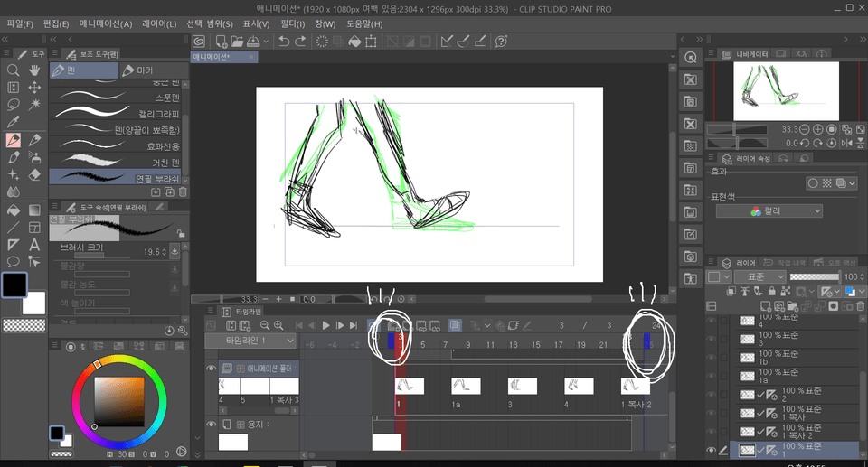Select the Move Layer tool
This screenshot has height=467, width=868.
click(x=34, y=88)
